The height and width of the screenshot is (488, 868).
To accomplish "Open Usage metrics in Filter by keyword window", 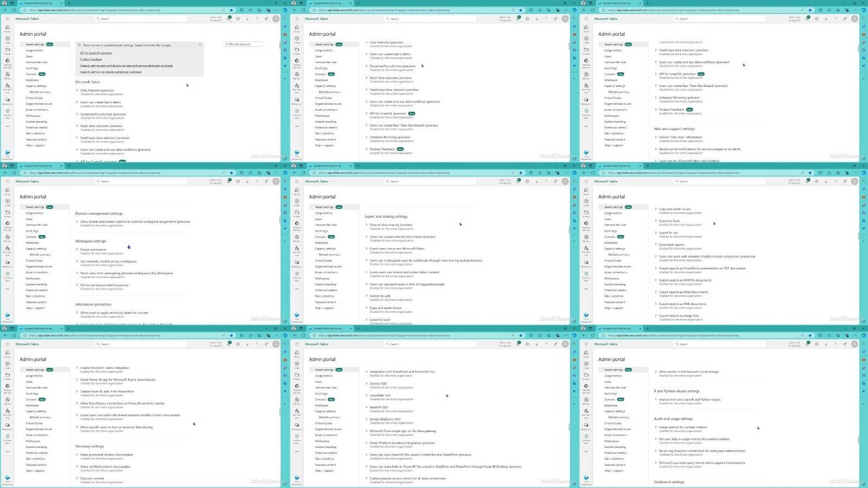I will point(35,50).
